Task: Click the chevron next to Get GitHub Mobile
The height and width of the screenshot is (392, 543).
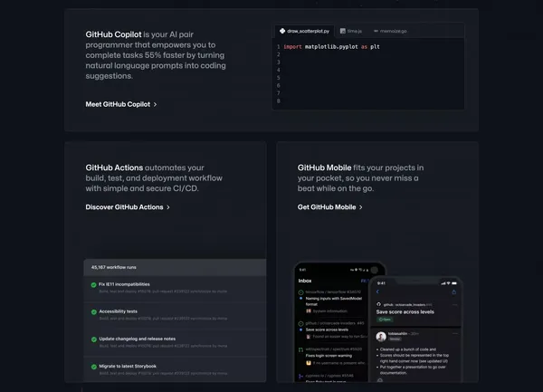Action: (x=361, y=207)
